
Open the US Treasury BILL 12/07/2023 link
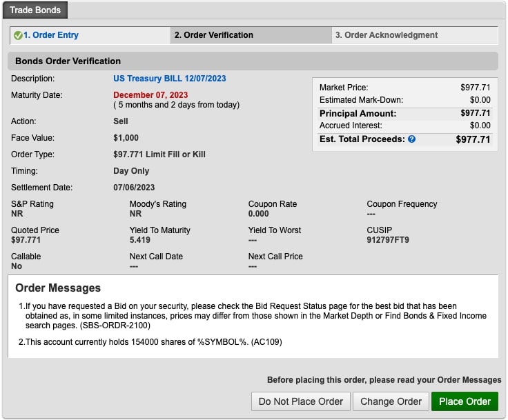click(169, 79)
